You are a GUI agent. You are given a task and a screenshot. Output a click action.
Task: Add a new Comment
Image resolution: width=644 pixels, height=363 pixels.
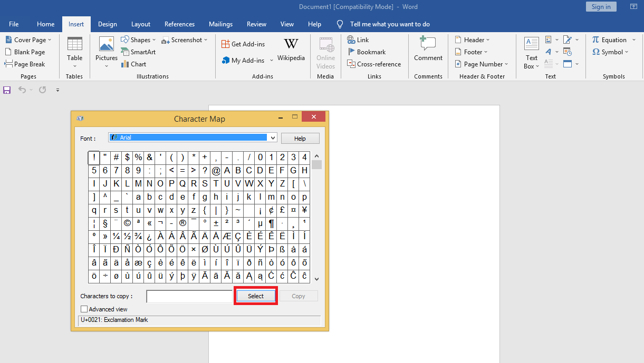(428, 49)
